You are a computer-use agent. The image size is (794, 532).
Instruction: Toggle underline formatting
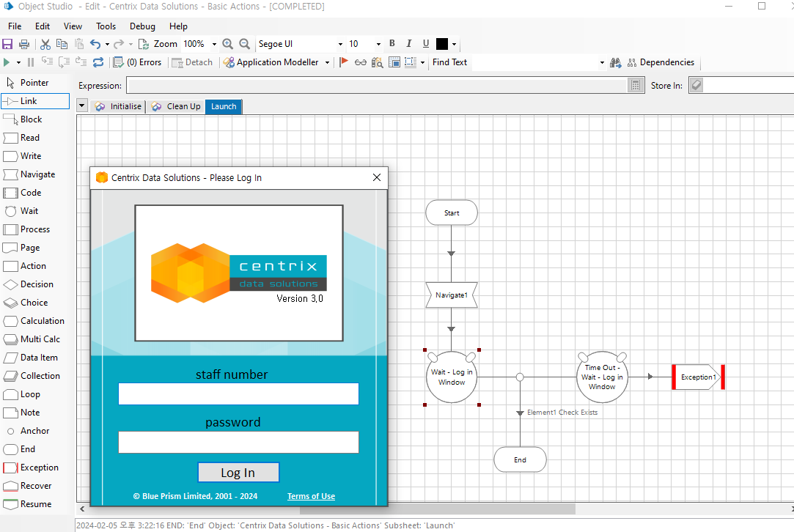[426, 43]
